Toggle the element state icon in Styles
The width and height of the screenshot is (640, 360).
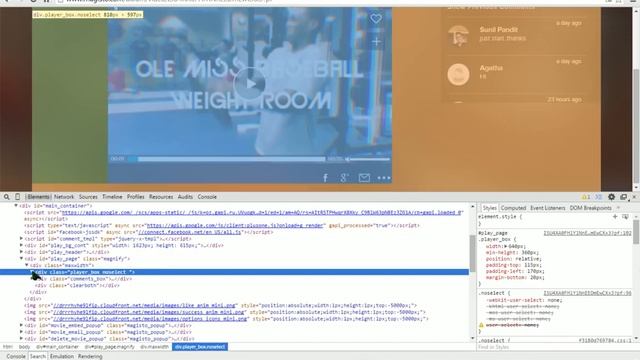click(625, 216)
